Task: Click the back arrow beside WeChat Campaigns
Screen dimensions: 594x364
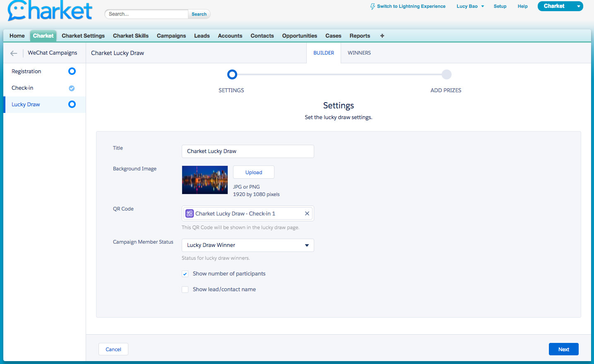Action: coord(14,53)
